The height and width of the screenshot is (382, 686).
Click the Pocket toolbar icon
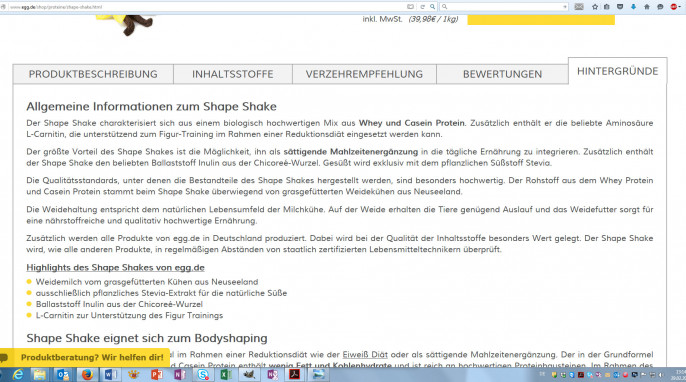click(x=620, y=7)
